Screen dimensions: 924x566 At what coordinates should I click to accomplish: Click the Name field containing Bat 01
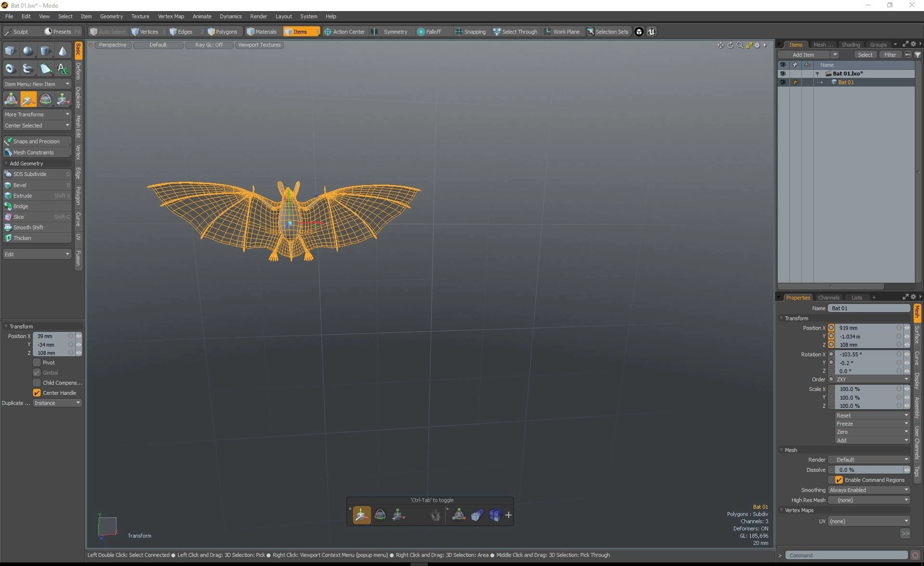pyautogui.click(x=869, y=308)
